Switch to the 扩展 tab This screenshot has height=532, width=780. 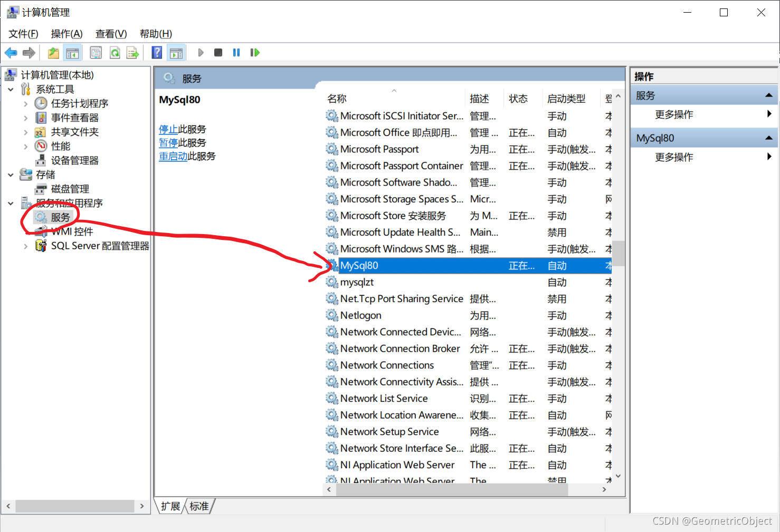170,506
